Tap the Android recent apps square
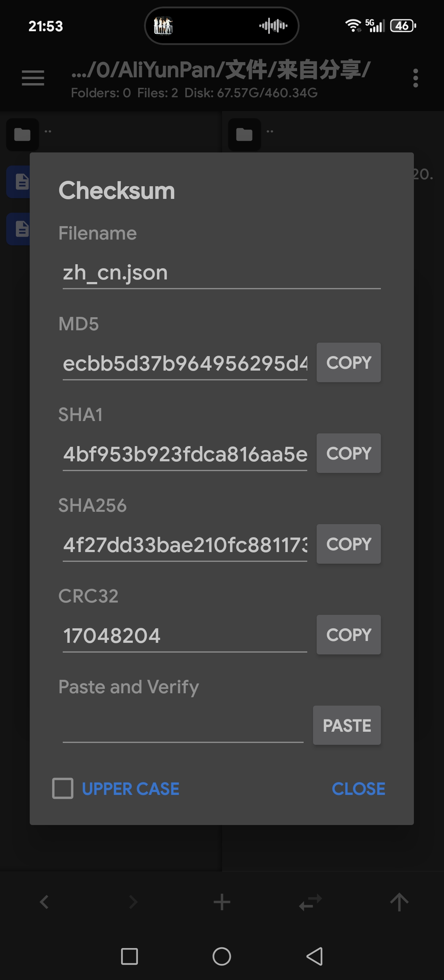The height and width of the screenshot is (980, 444). [x=129, y=956]
